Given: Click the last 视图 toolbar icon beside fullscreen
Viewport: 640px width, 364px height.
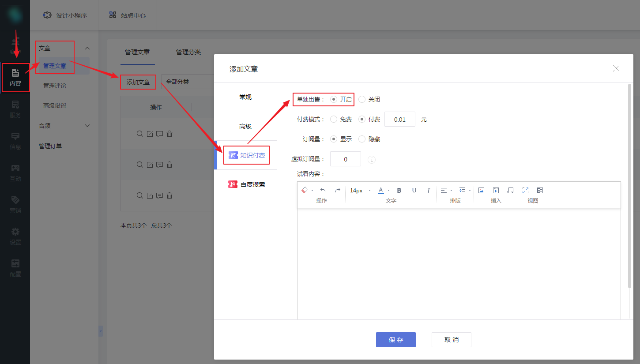Looking at the screenshot, I should coord(540,190).
